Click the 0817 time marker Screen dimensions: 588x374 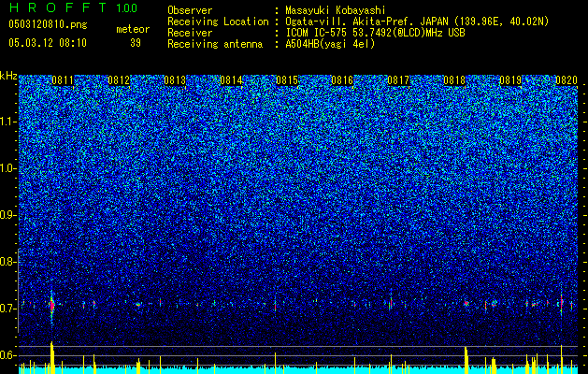coord(398,80)
